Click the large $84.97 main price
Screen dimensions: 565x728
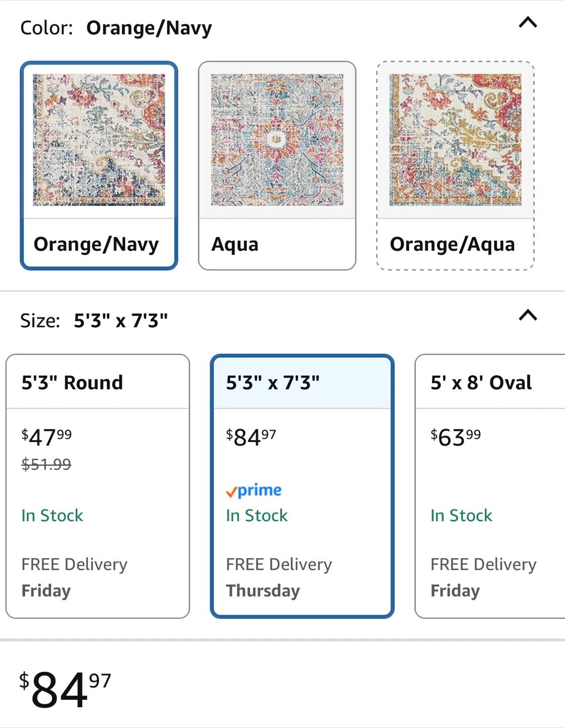[x=65, y=689]
